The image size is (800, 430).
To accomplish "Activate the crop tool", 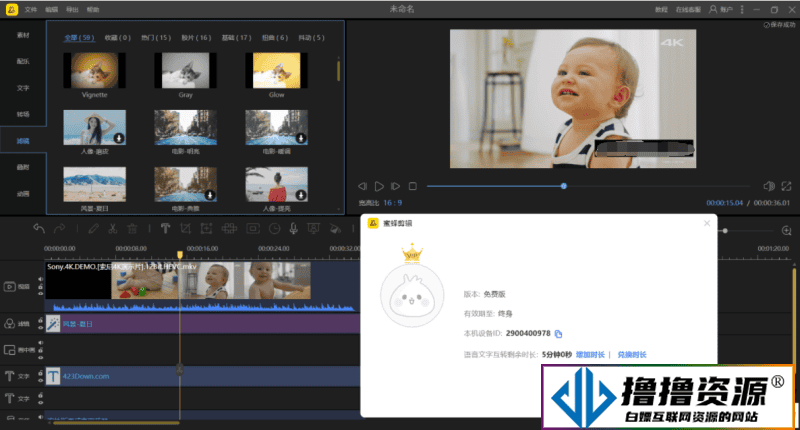I will click(x=185, y=229).
